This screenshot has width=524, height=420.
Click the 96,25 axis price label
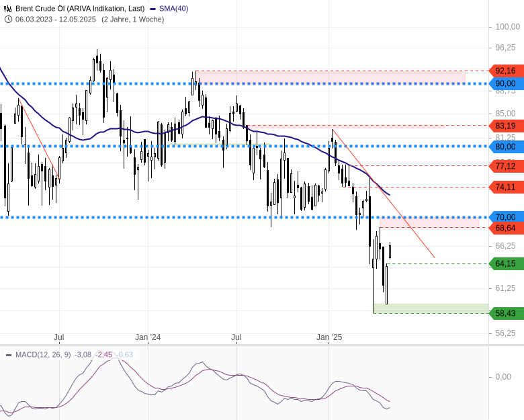(505, 48)
